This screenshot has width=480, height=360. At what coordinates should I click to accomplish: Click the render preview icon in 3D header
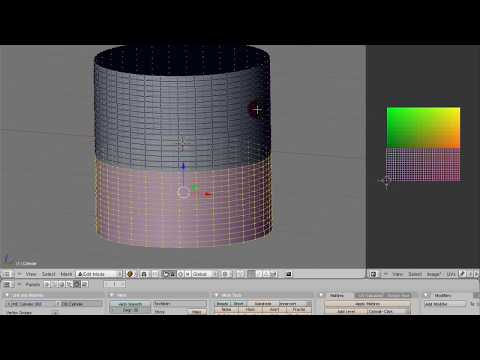pos(289,274)
